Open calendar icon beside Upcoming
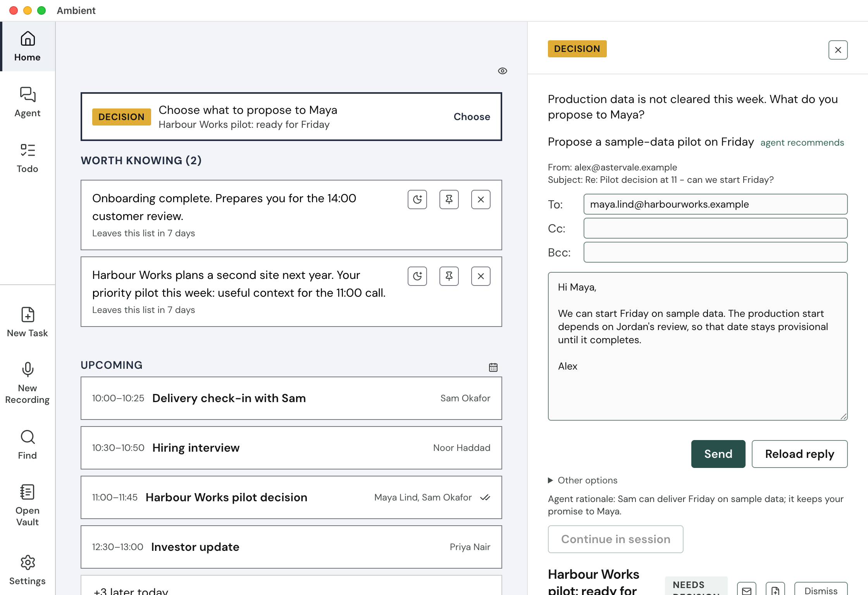 click(x=493, y=367)
